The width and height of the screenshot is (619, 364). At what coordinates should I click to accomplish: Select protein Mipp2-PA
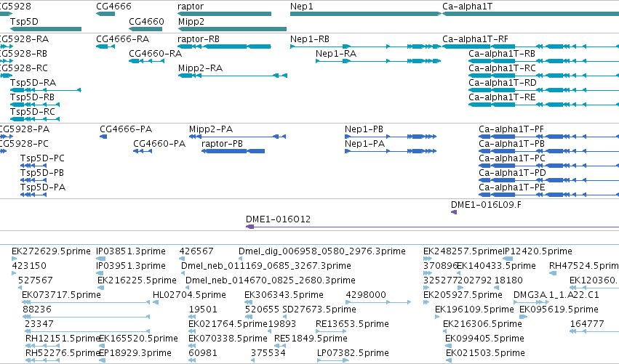click(237, 137)
